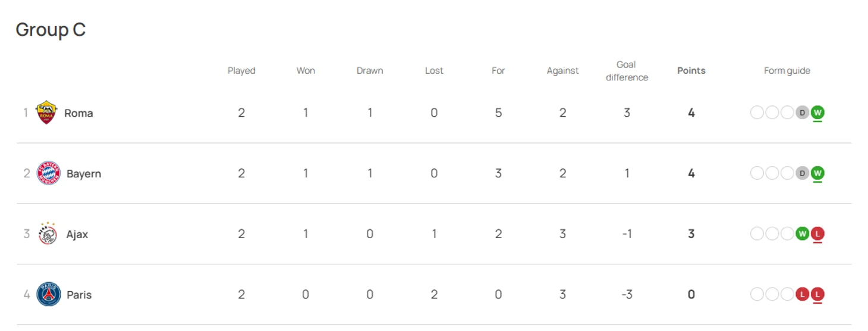
Task: Click Paris's underlined last L form badge
Action: coord(817,295)
